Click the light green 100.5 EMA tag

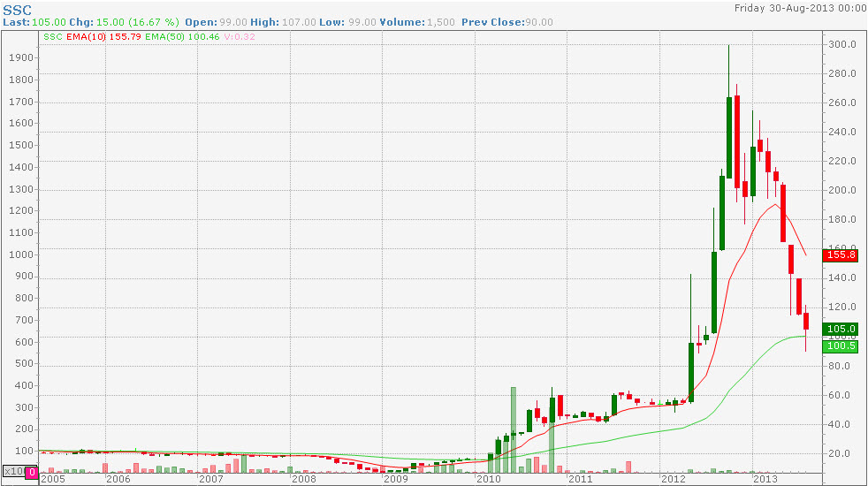(841, 346)
